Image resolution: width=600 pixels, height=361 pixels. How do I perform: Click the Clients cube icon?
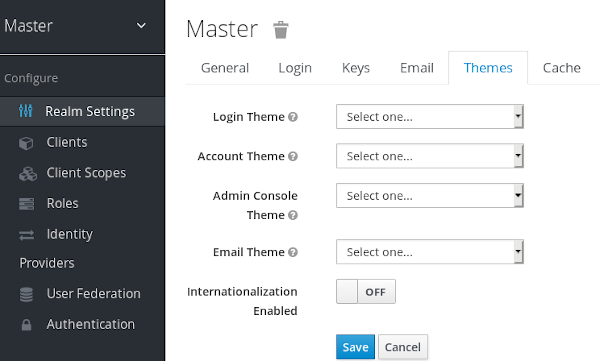coord(26,143)
